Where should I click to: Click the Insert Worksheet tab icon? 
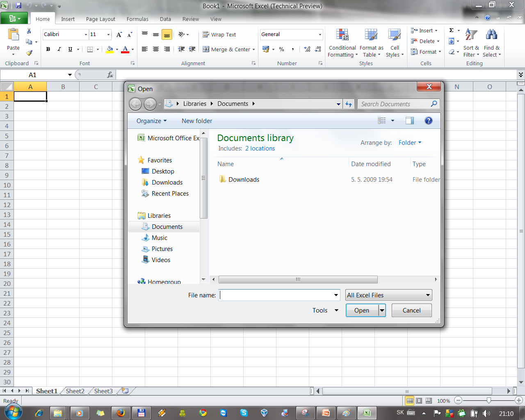[125, 391]
